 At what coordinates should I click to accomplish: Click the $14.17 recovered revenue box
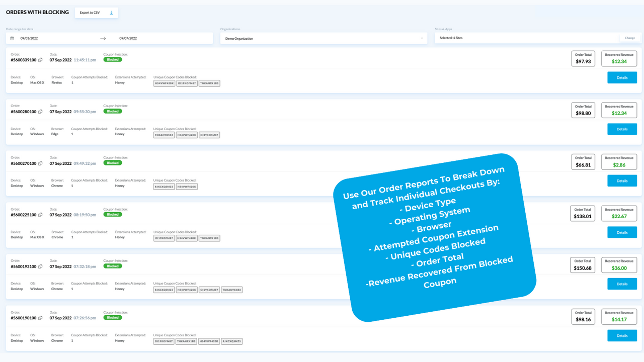(619, 317)
